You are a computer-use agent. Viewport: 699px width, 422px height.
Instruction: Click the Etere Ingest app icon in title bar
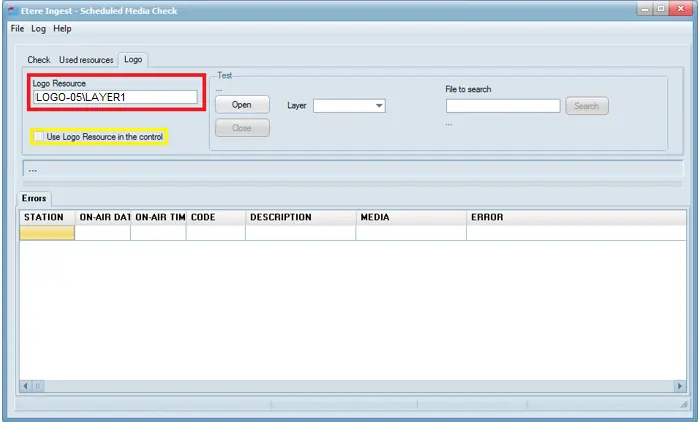pyautogui.click(x=10, y=8)
